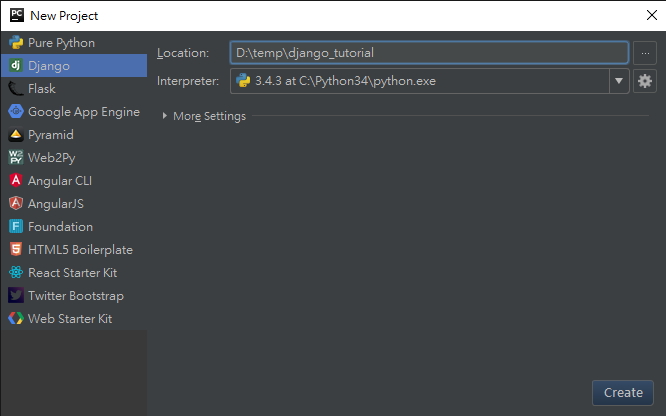Click the PyCharm logo in title bar
This screenshot has height=416, width=666.
(17, 15)
